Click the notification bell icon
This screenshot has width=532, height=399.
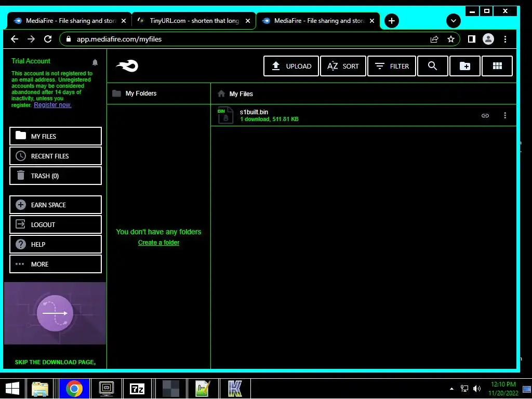coord(95,62)
